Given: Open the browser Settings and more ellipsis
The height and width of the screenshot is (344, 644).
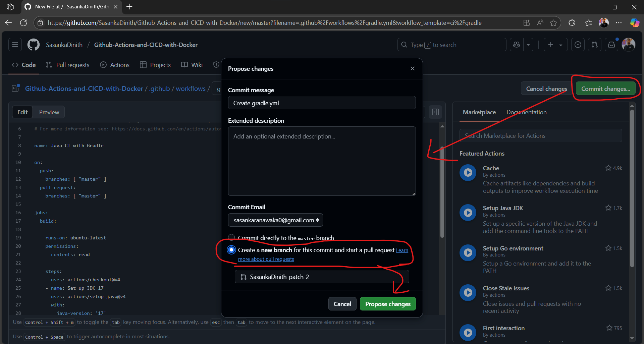Looking at the screenshot, I should 619,23.
